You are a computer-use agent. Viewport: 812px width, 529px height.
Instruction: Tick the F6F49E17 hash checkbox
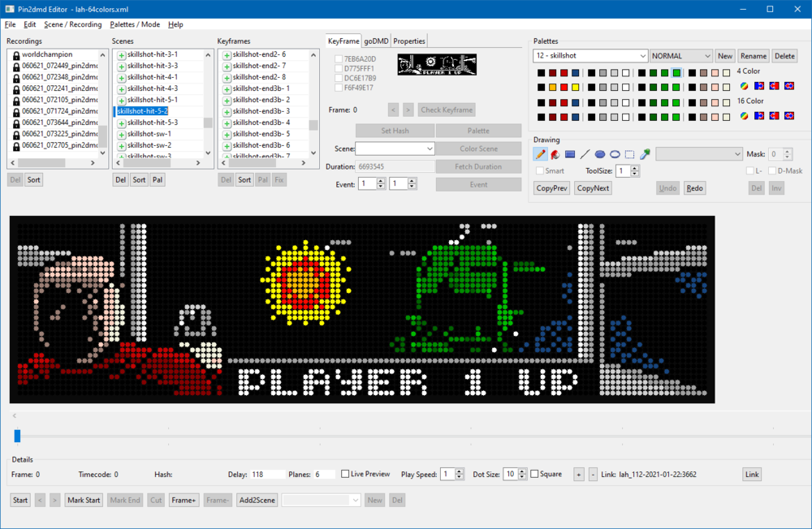pyautogui.click(x=338, y=88)
